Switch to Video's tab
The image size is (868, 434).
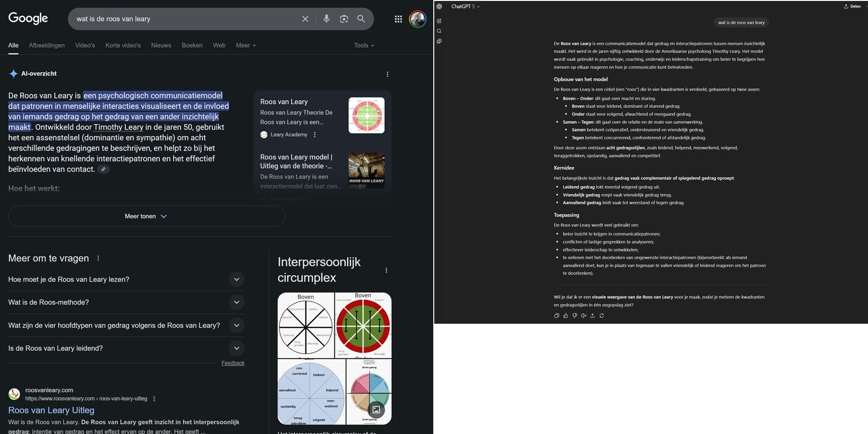(85, 45)
